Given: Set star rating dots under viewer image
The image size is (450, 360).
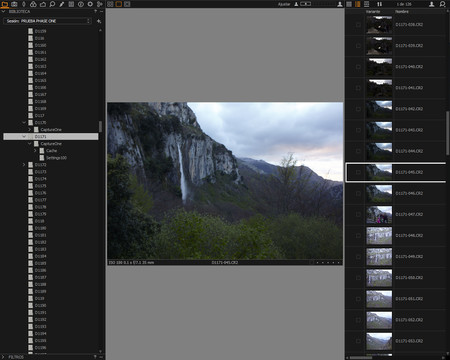Looking at the screenshot, I should 328,263.
